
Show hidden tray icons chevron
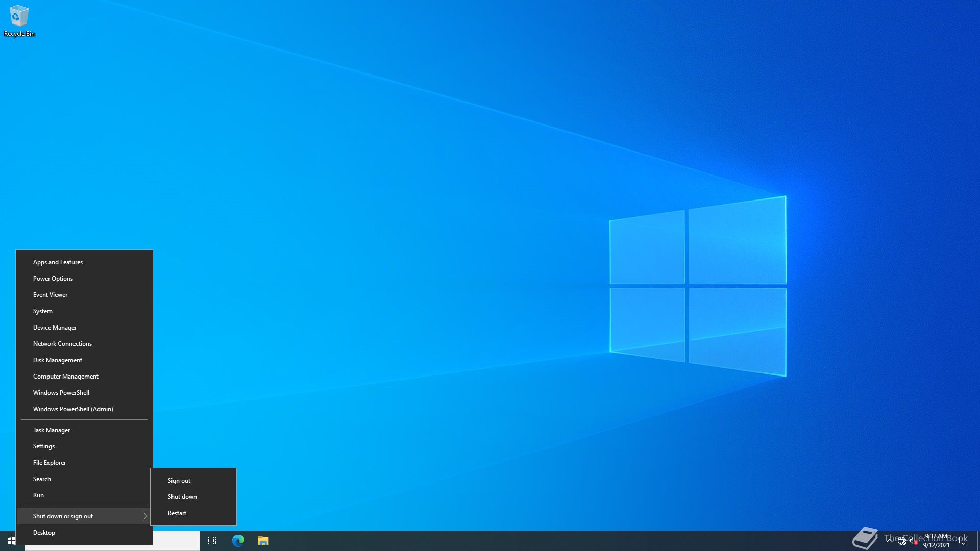coord(890,540)
